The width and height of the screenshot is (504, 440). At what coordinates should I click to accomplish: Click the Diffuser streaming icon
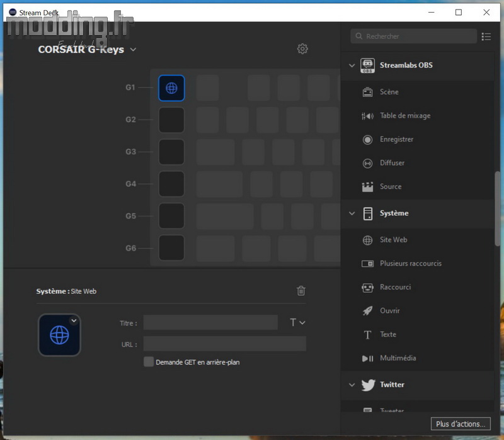pyautogui.click(x=367, y=163)
